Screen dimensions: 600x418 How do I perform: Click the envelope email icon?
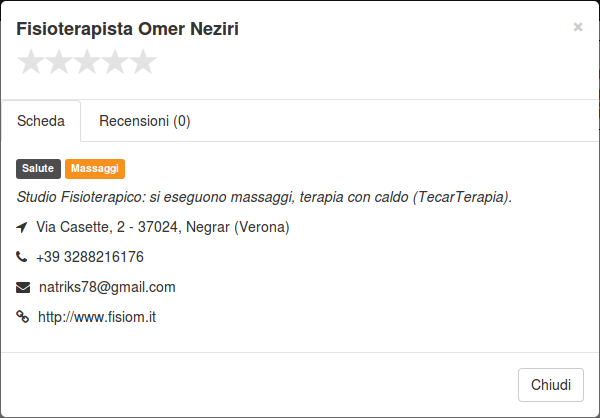23,287
